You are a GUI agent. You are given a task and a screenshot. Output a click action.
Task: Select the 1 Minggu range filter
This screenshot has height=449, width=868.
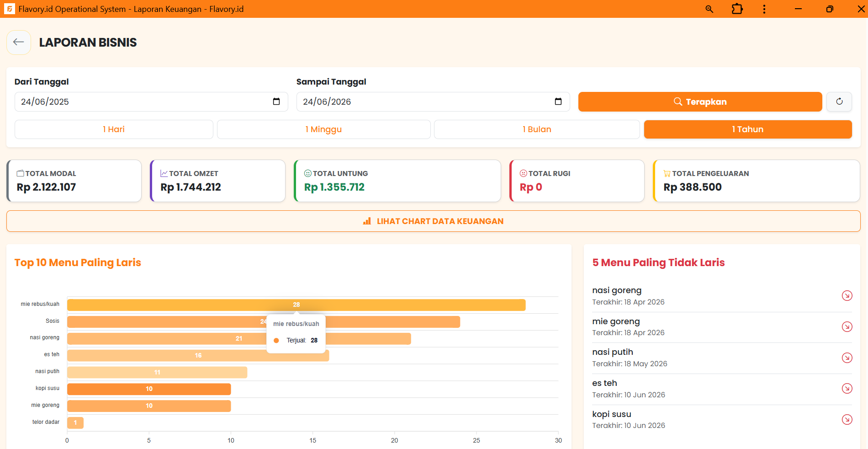[323, 129]
